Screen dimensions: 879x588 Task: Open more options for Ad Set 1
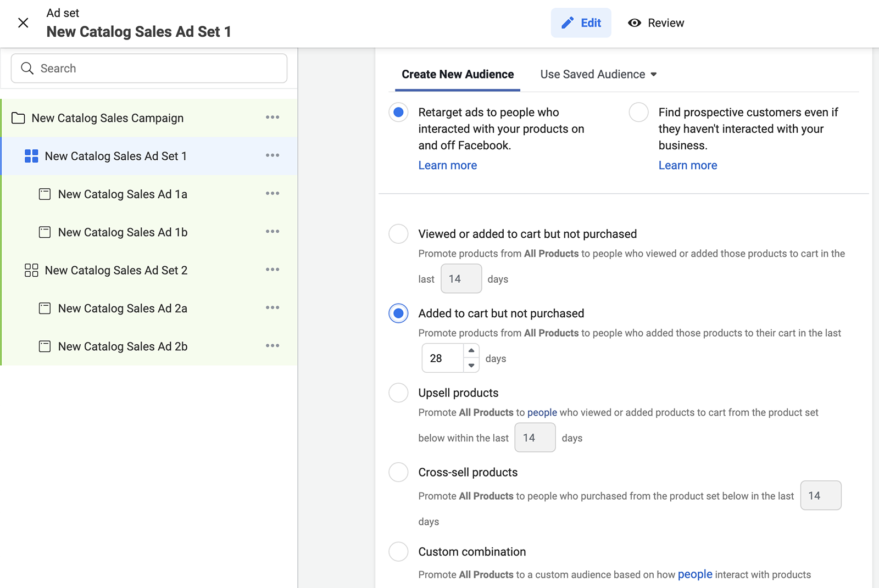pyautogui.click(x=272, y=155)
